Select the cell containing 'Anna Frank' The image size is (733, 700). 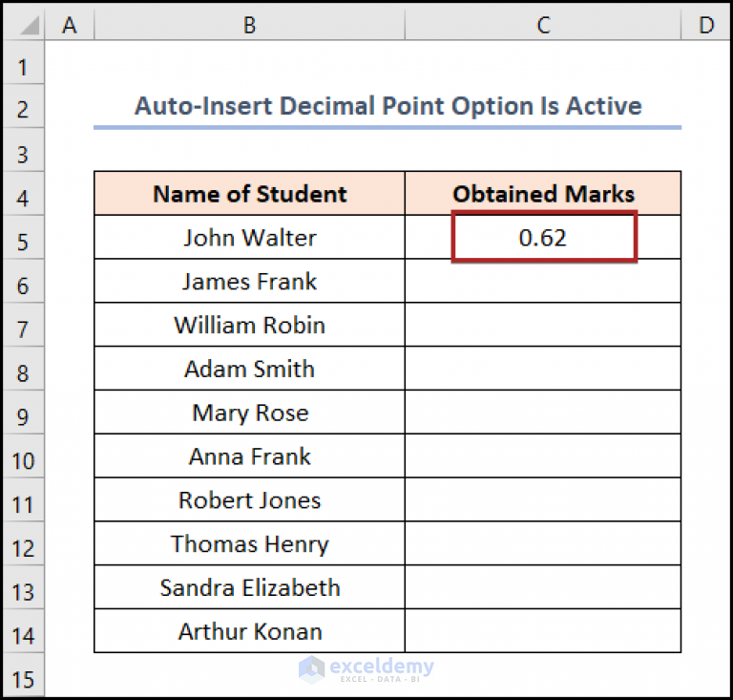(250, 456)
